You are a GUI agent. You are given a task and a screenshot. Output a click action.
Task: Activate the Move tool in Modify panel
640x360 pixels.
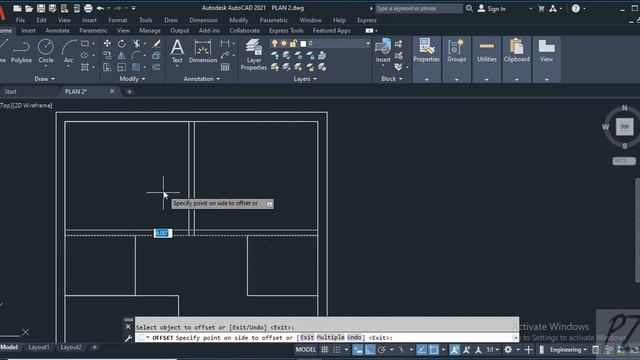(x=107, y=43)
